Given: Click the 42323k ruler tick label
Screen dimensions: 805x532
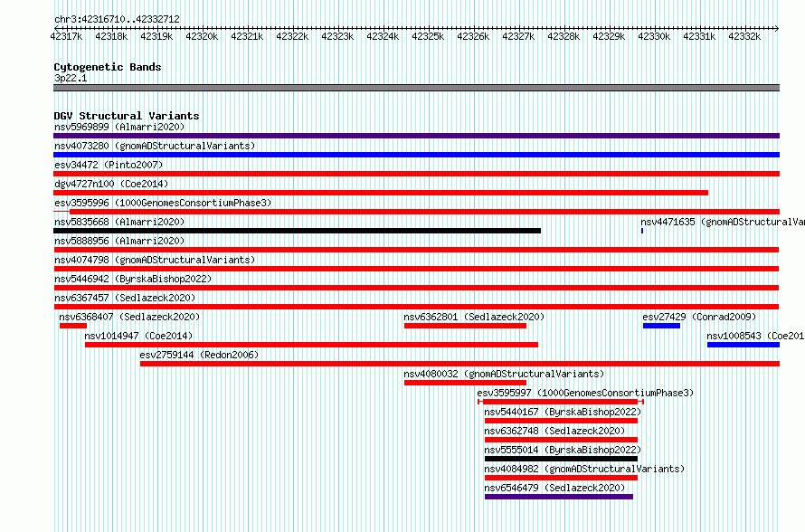Looking at the screenshot, I should pyautogui.click(x=337, y=36).
